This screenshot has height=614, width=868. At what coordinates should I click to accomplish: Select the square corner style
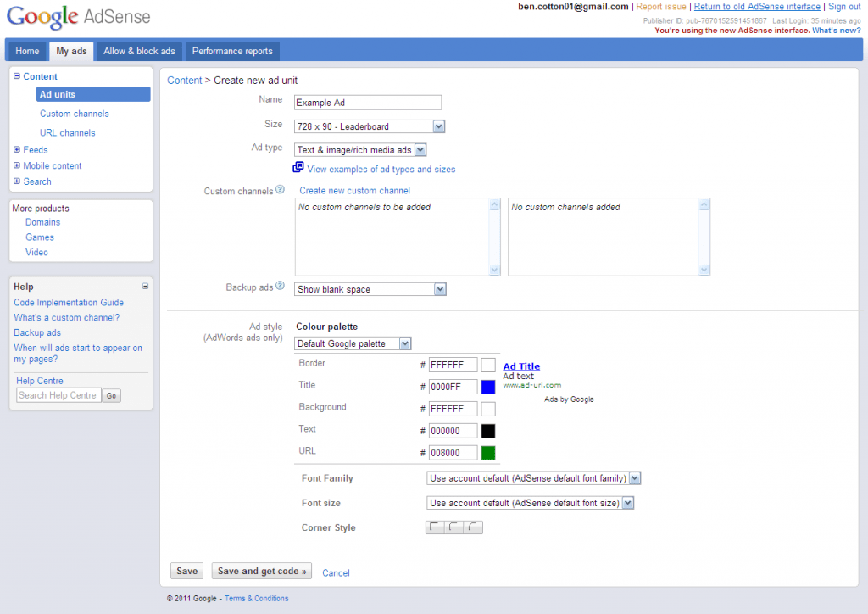435,527
